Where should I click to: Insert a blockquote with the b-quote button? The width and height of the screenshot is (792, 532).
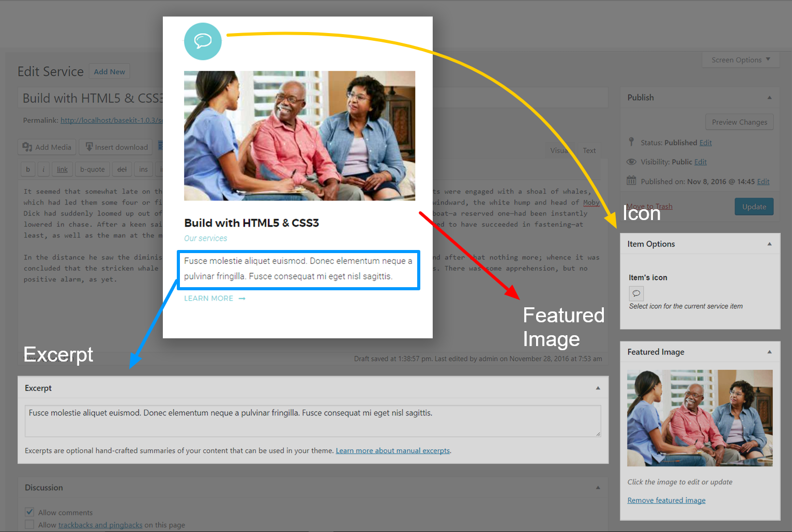click(x=92, y=169)
